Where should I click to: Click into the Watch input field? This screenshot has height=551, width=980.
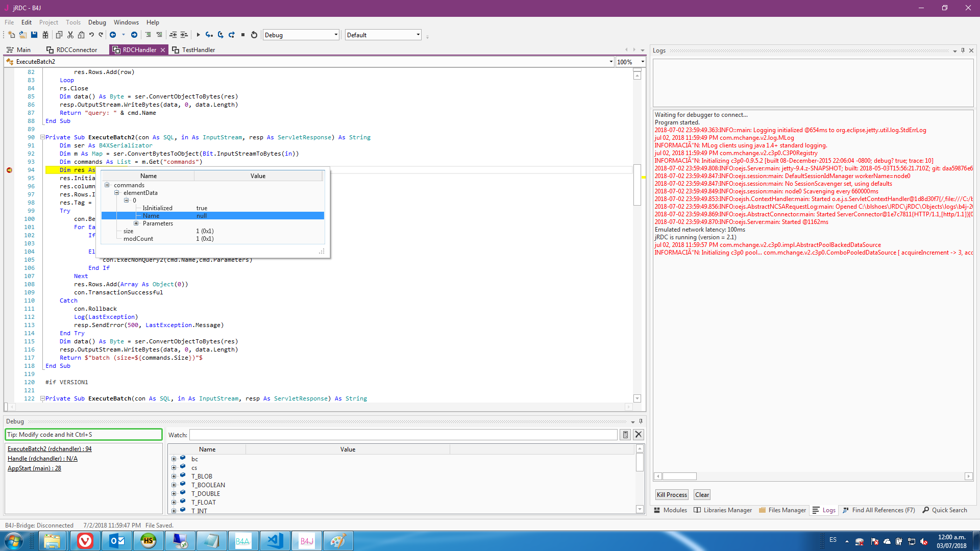click(x=403, y=435)
